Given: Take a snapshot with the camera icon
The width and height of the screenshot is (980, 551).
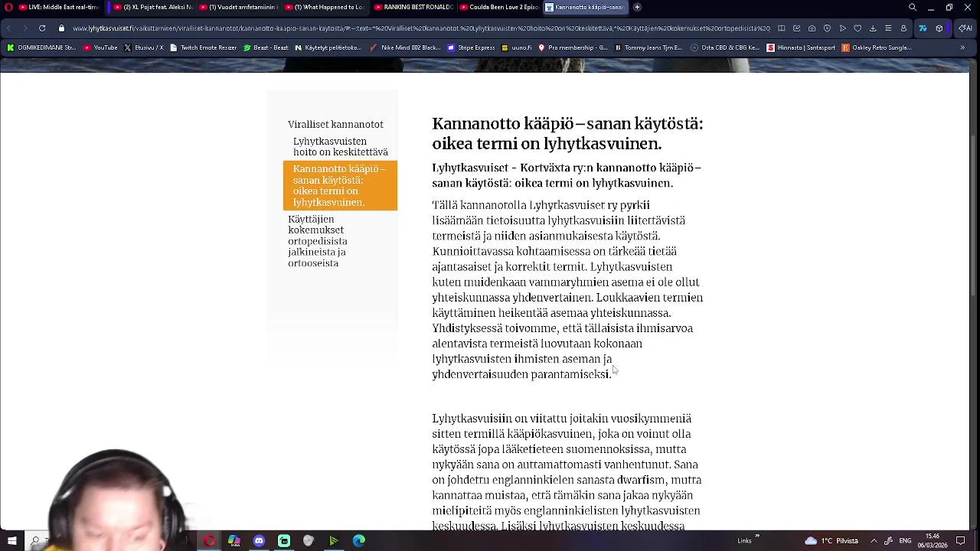Looking at the screenshot, I should 812,28.
